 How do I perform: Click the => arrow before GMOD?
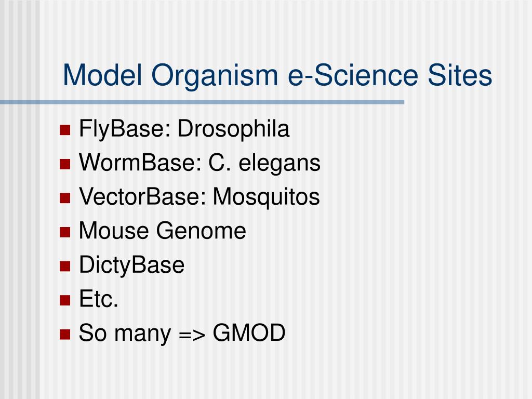(x=192, y=334)
